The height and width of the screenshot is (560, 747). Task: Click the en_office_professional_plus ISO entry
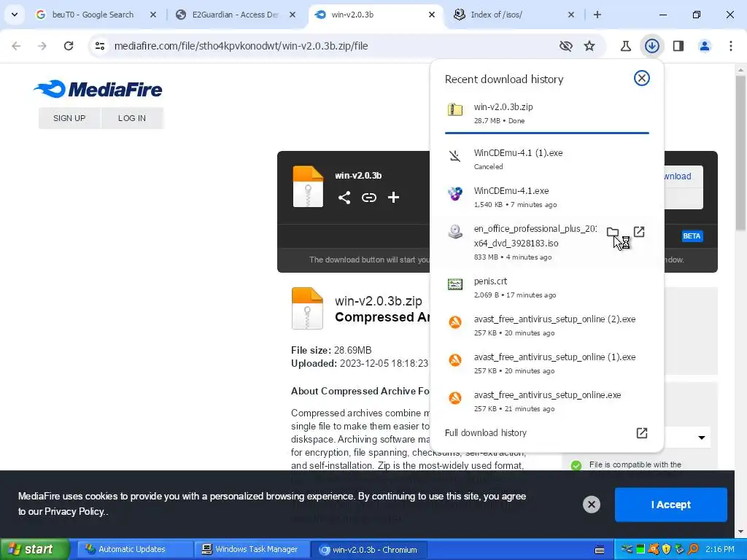coord(547,242)
